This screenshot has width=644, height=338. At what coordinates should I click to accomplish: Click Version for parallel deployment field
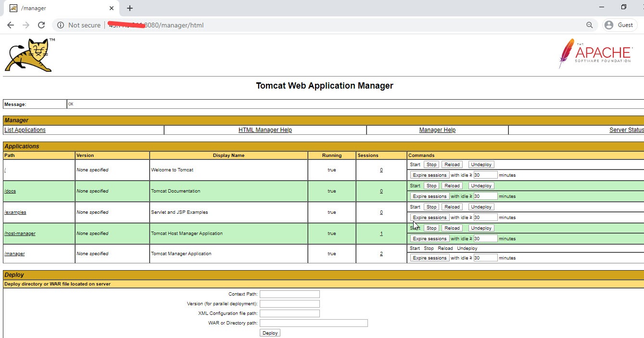pyautogui.click(x=290, y=304)
